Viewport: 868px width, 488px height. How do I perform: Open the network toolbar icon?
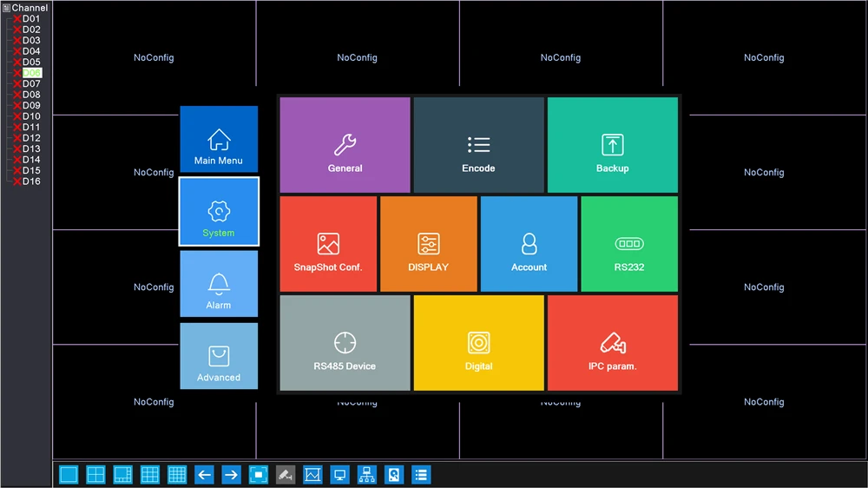pyautogui.click(x=367, y=475)
